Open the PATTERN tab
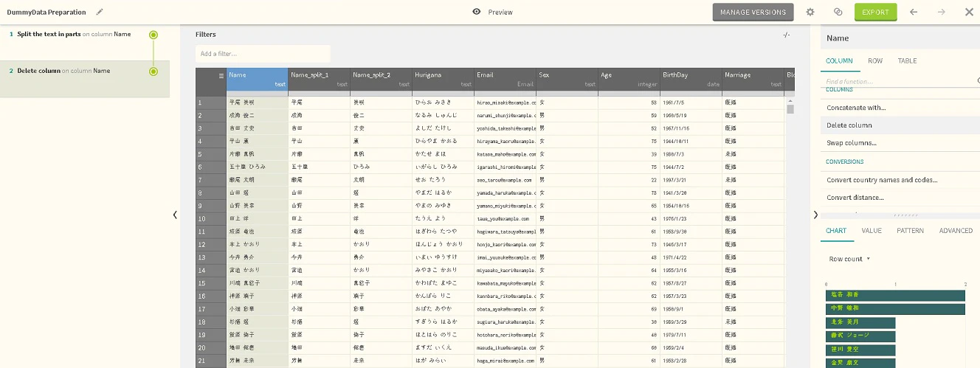This screenshot has width=980, height=368. coord(910,231)
